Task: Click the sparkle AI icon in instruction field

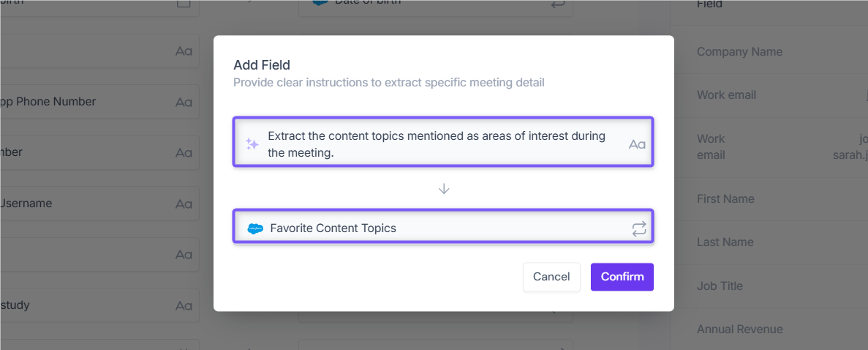Action: pyautogui.click(x=252, y=144)
